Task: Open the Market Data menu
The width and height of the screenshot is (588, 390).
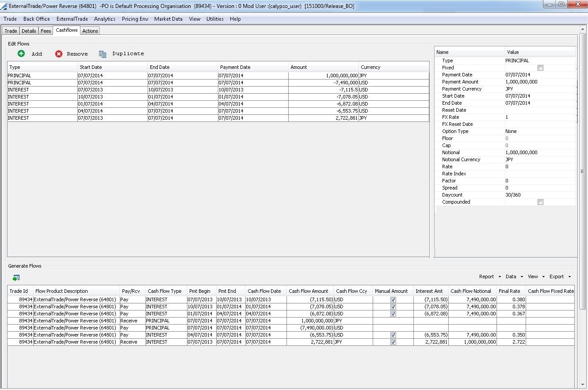Action: (168, 19)
